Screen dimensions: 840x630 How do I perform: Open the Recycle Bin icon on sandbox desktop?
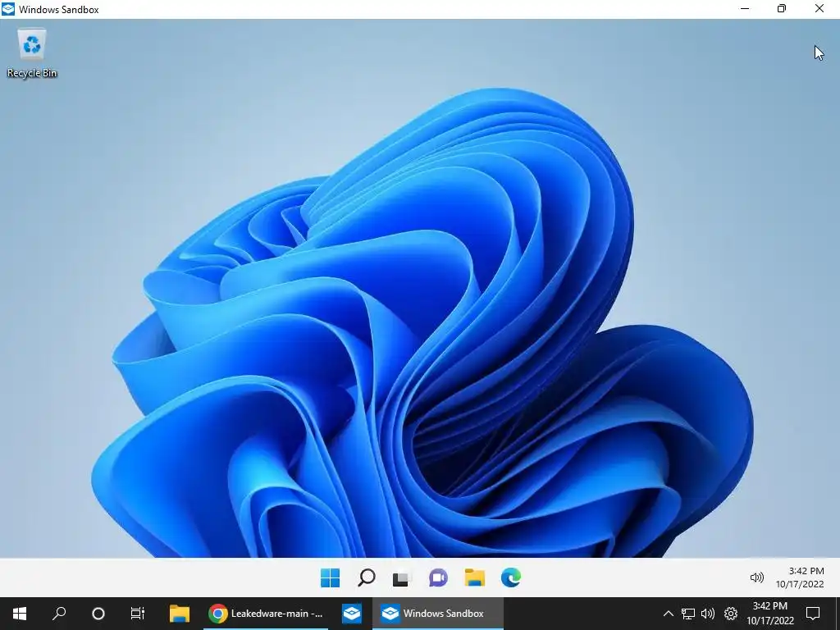point(32,53)
